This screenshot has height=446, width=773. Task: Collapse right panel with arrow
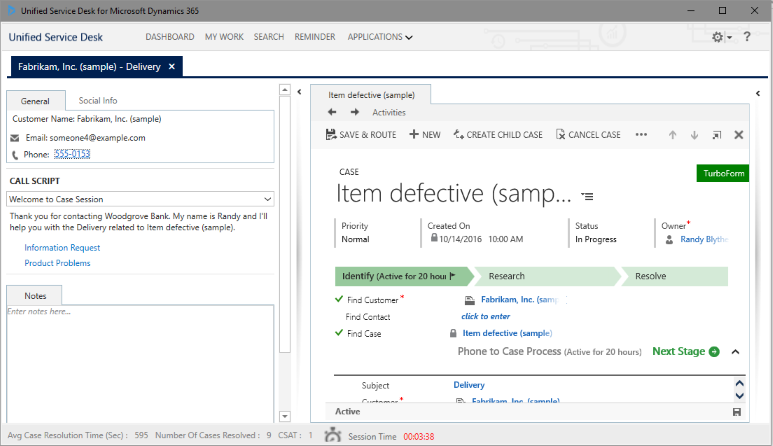click(758, 93)
